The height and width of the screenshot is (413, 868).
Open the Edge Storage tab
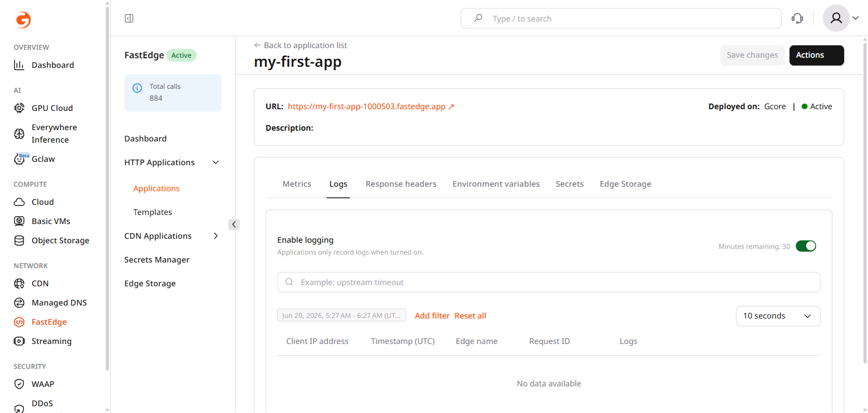click(626, 184)
